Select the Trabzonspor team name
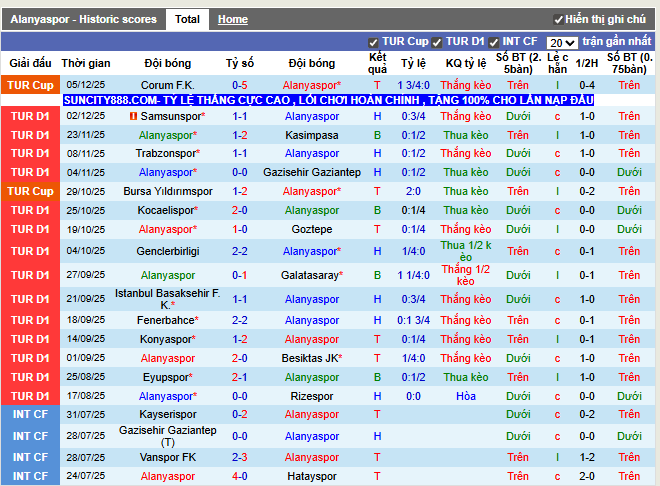Viewport: 660px width, 486px height. point(168,154)
